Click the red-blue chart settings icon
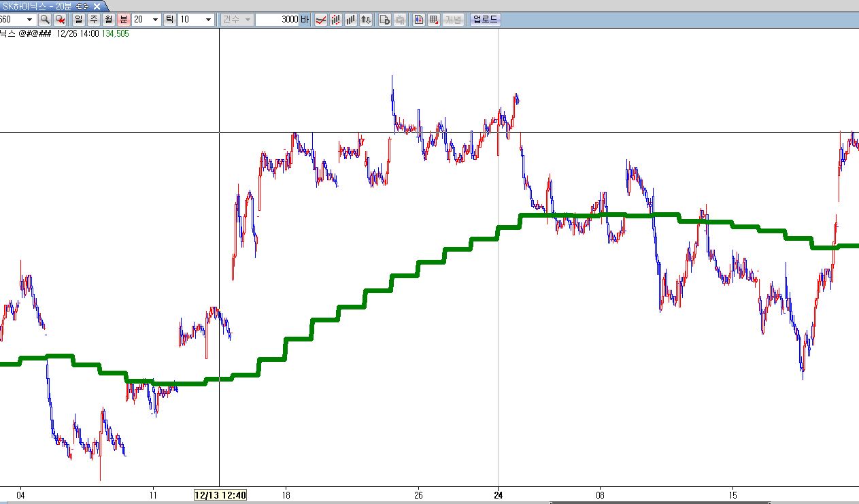The image size is (859, 504). coord(418,20)
